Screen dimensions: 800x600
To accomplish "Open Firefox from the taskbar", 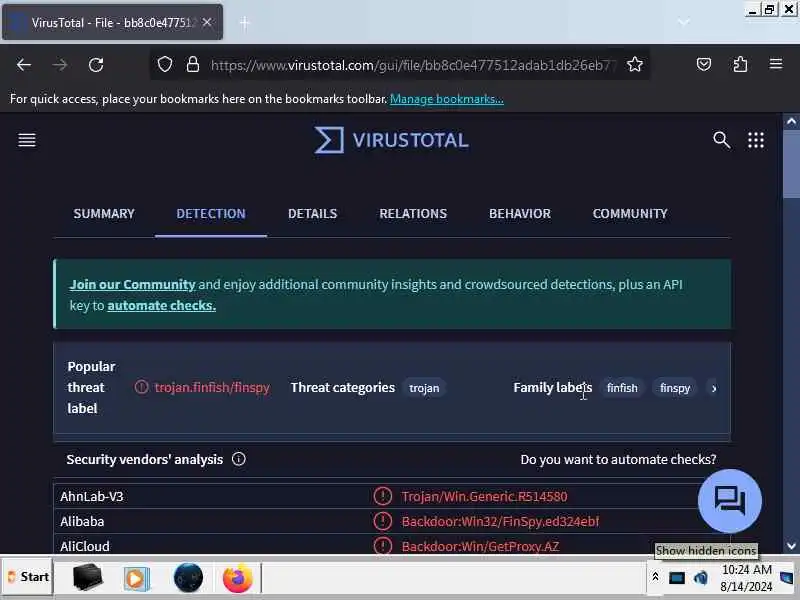I will pos(237,578).
